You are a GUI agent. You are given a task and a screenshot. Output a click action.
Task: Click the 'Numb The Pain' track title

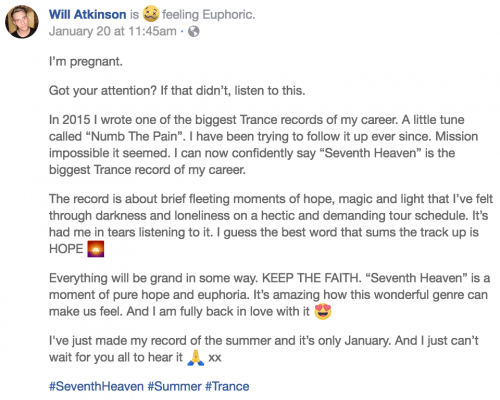click(x=134, y=137)
